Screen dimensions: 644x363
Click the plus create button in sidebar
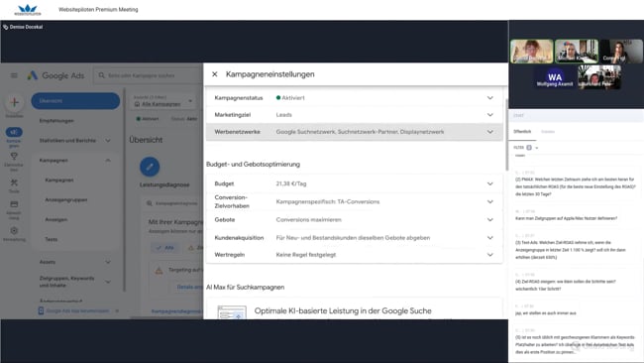15,102
